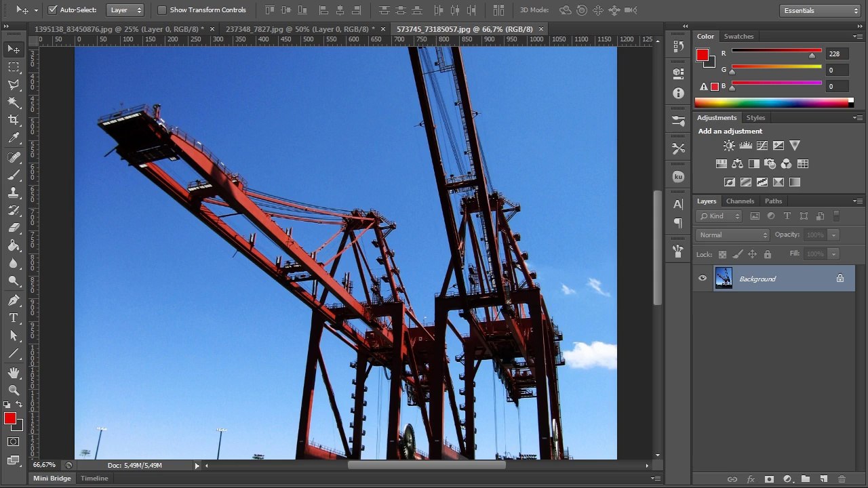Open the Fill dropdown arrow
The height and width of the screenshot is (488, 868).
coord(833,254)
